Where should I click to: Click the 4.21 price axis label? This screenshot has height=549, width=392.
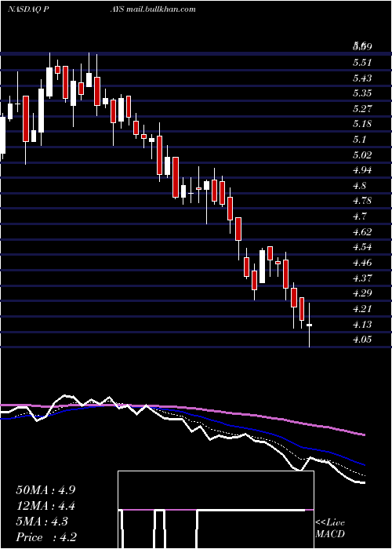(x=362, y=309)
